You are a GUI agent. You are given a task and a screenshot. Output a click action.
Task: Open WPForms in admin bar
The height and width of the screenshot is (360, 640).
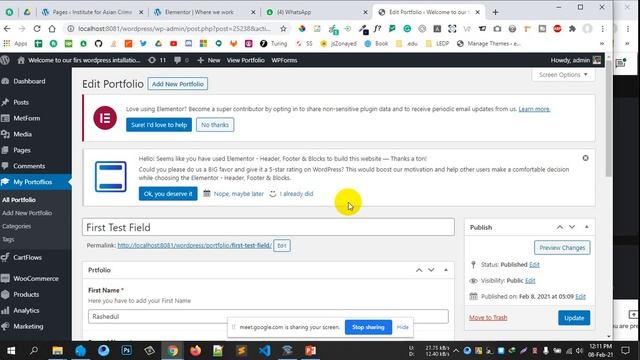coord(284,60)
